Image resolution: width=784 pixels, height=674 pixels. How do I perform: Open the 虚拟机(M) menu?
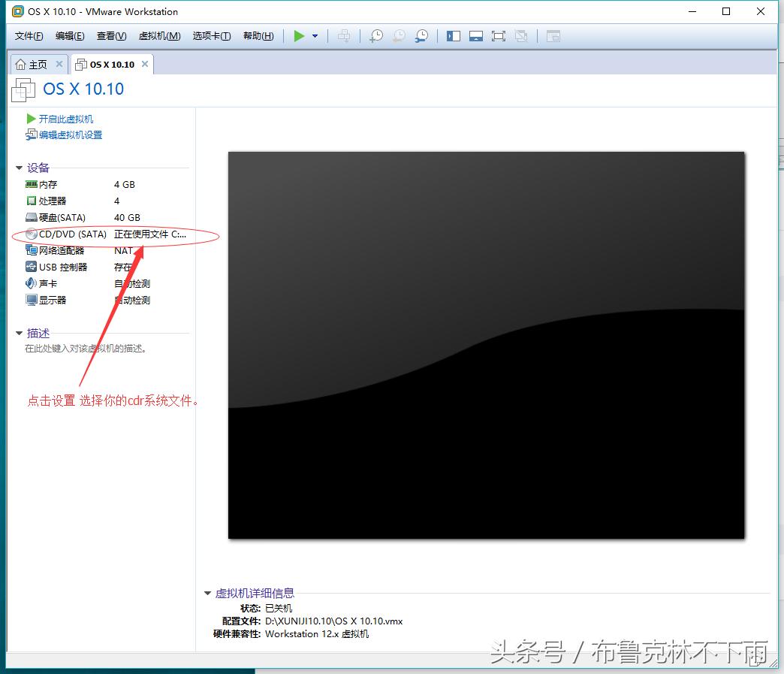(x=159, y=35)
